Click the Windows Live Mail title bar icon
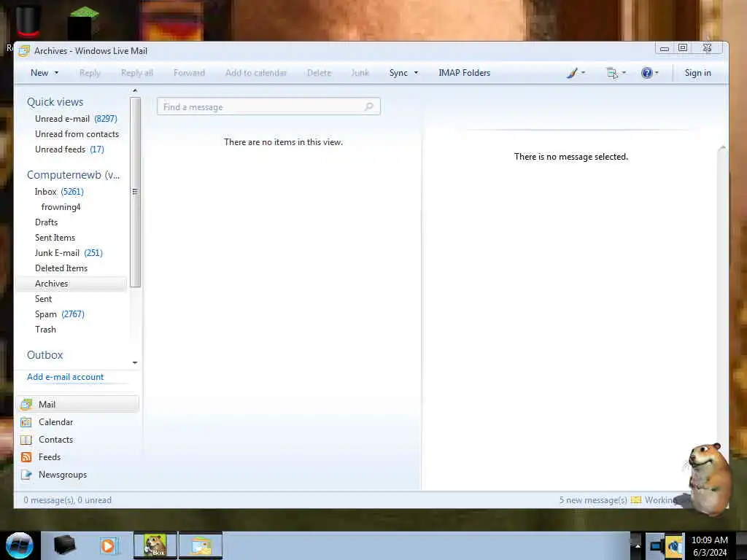The height and width of the screenshot is (560, 747). coord(24,51)
